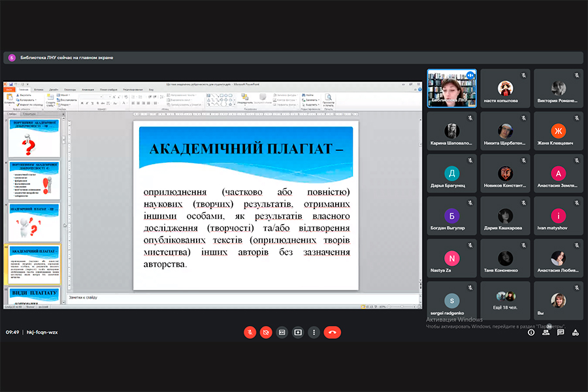Click the 'Заметки к слайду' notes field
The height and width of the screenshot is (392, 588).
tap(242, 298)
